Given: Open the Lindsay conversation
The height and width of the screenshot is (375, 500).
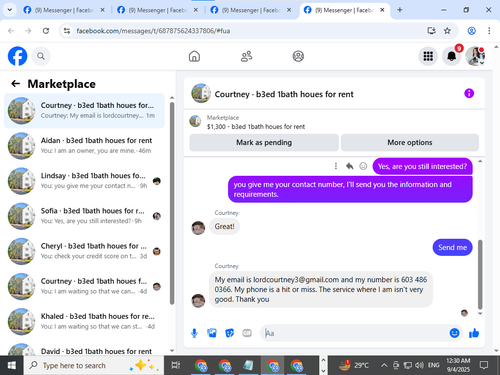Looking at the screenshot, I should pos(84,181).
